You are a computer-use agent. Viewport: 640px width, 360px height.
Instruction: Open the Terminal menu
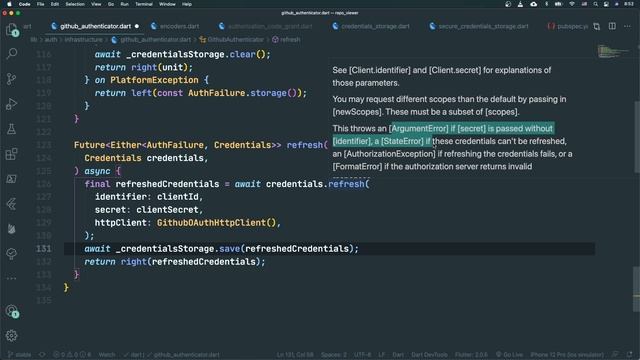(x=144, y=4)
